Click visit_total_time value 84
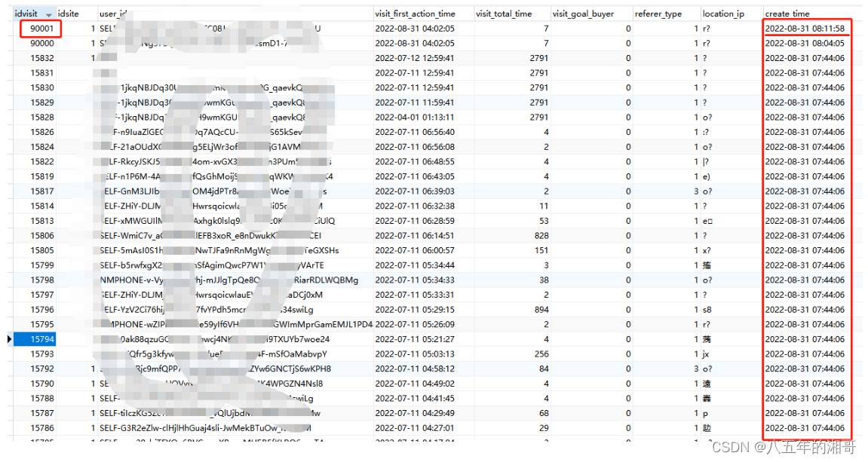 coord(544,369)
